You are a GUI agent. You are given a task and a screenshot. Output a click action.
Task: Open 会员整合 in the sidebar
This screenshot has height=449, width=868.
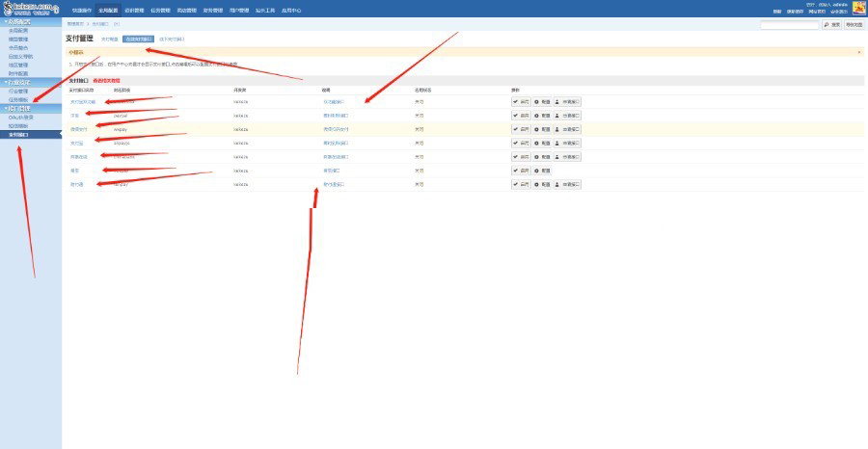click(18, 48)
